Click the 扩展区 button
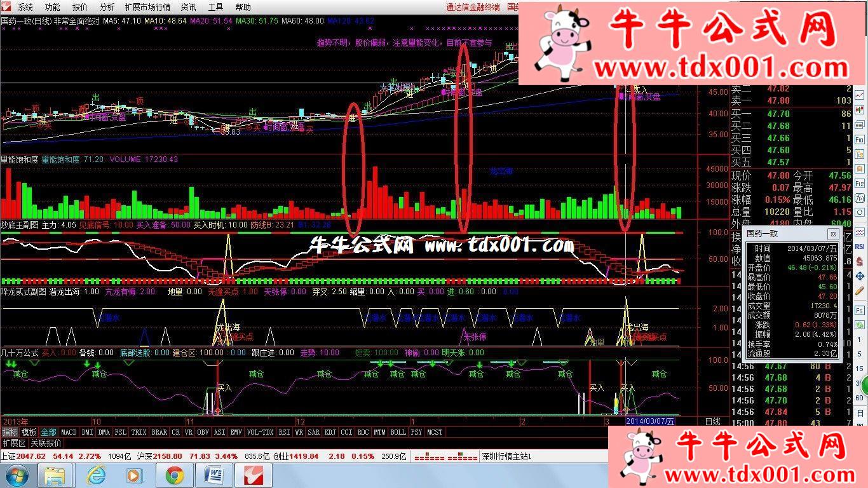This screenshot has width=868, height=488. (x=14, y=443)
